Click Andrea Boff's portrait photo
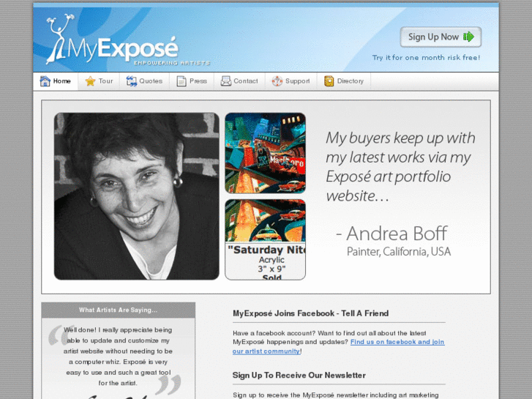The height and width of the screenshot is (399, 532). pos(137,196)
